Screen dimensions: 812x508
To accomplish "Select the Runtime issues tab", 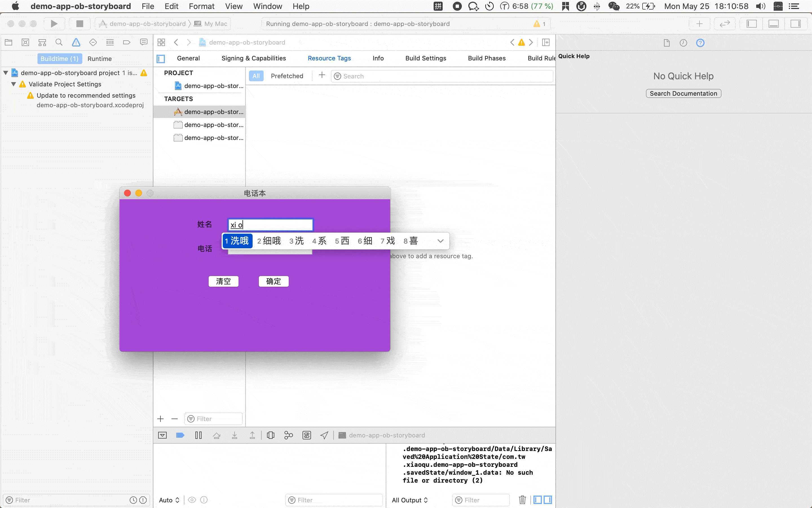I will tap(99, 59).
